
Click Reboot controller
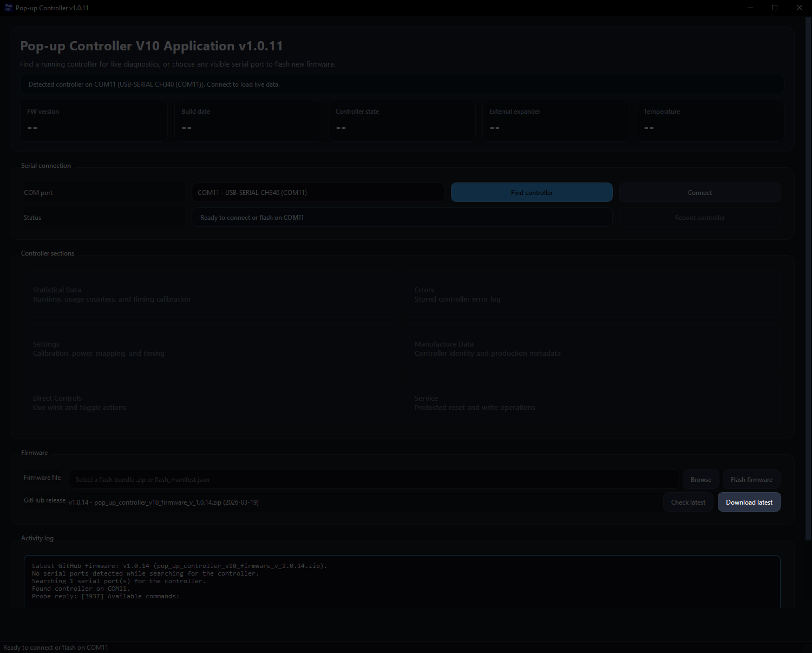(699, 217)
